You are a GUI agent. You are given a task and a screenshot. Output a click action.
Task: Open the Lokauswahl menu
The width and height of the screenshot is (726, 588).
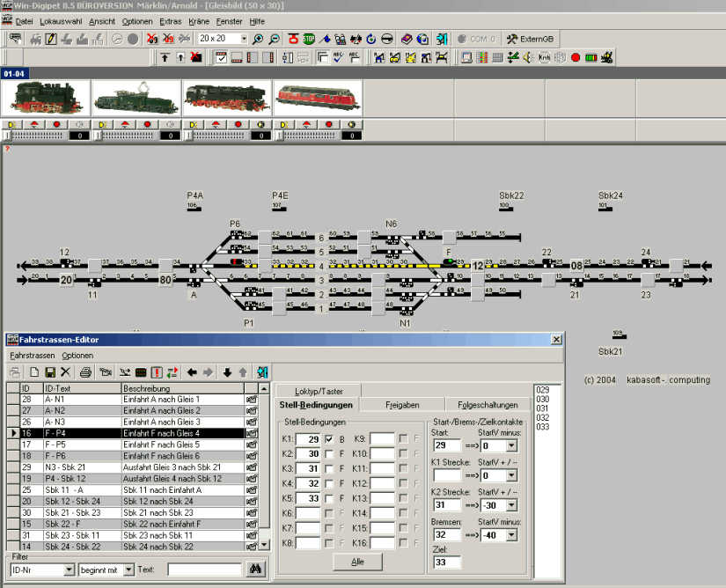(61, 21)
